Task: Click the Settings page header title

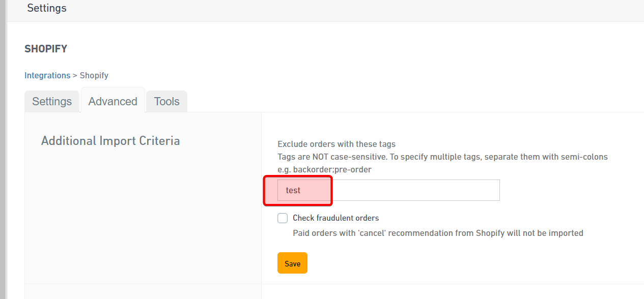Action: pyautogui.click(x=47, y=8)
